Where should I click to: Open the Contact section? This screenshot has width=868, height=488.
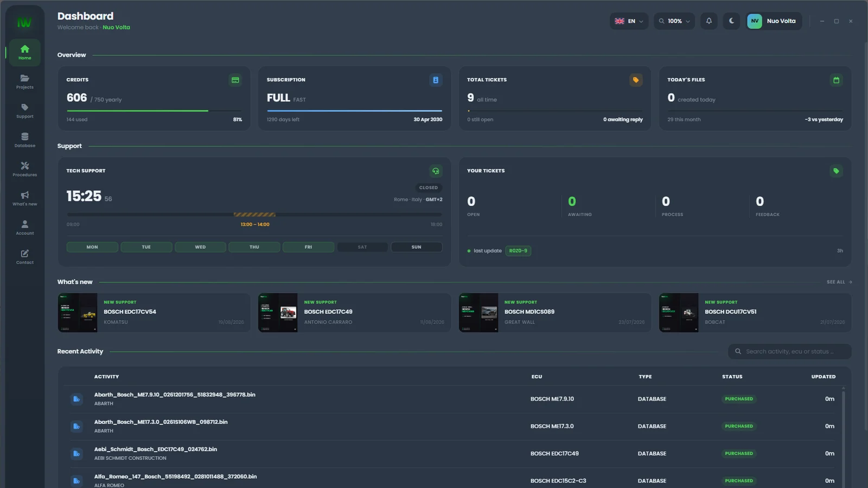[x=25, y=257]
